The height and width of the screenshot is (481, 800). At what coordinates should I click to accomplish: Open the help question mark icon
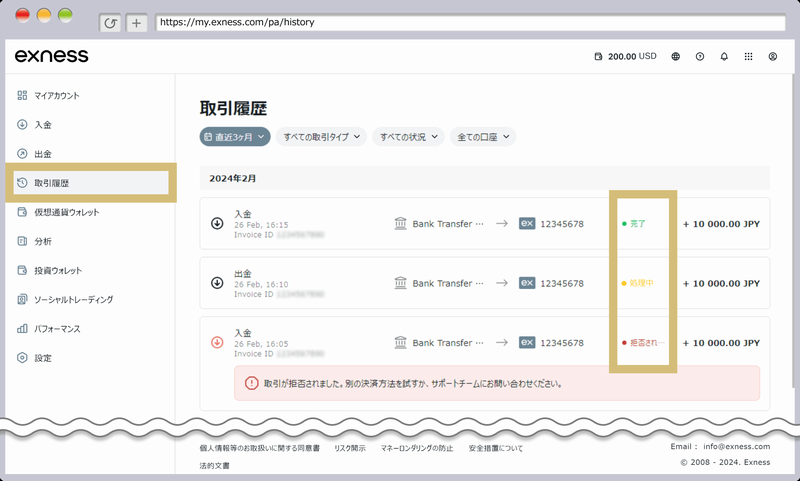(700, 57)
